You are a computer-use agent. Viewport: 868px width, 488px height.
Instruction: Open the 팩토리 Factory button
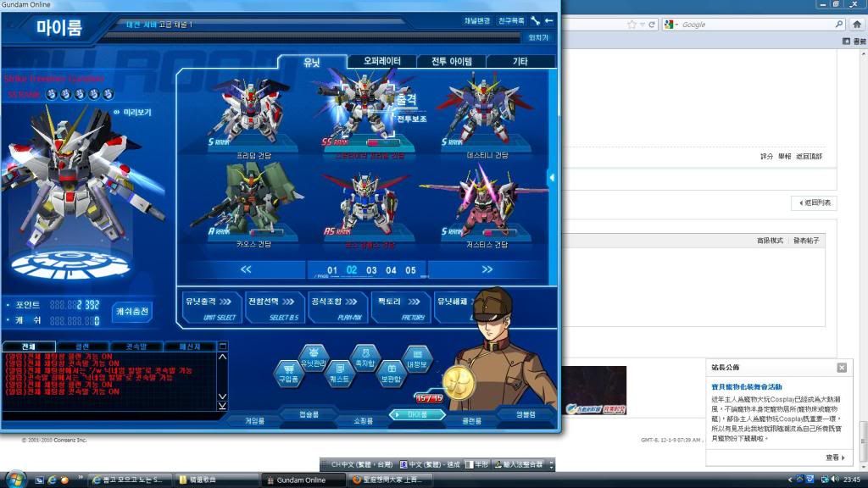[x=400, y=307]
